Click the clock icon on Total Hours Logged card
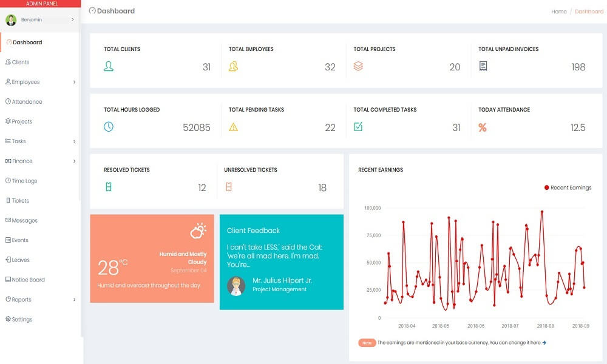The width and height of the screenshot is (607, 364). coord(110,126)
